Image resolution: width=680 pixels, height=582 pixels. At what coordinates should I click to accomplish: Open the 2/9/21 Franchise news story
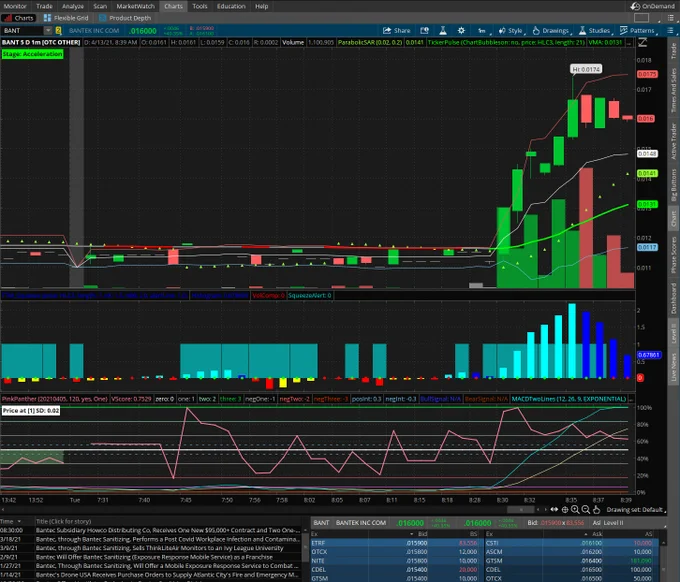pos(150,557)
